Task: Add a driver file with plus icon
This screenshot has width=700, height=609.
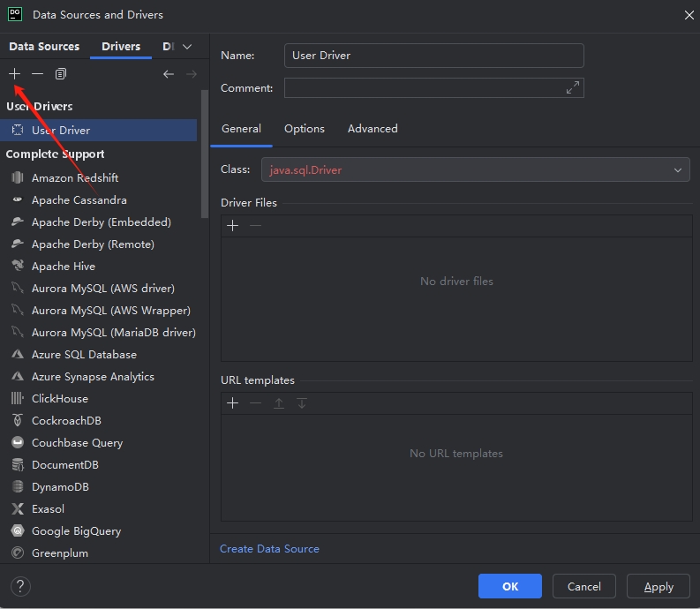Action: click(x=233, y=226)
